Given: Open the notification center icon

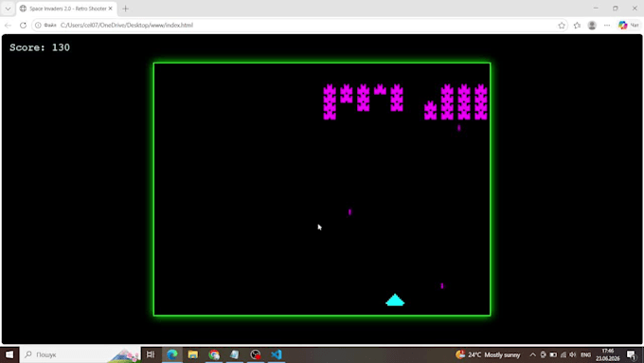Looking at the screenshot, I should [632, 354].
